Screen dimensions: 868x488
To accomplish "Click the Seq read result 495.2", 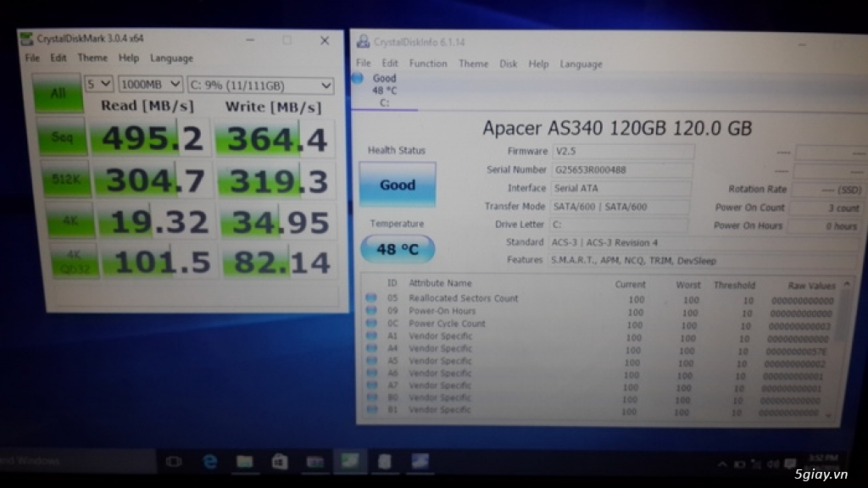I will (x=151, y=138).
